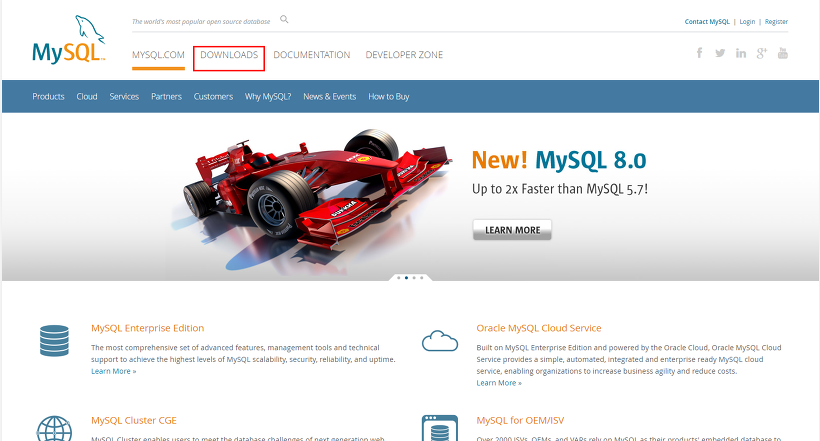The height and width of the screenshot is (441, 820).
Task: Select the MYSQL.COM tab
Action: (158, 55)
